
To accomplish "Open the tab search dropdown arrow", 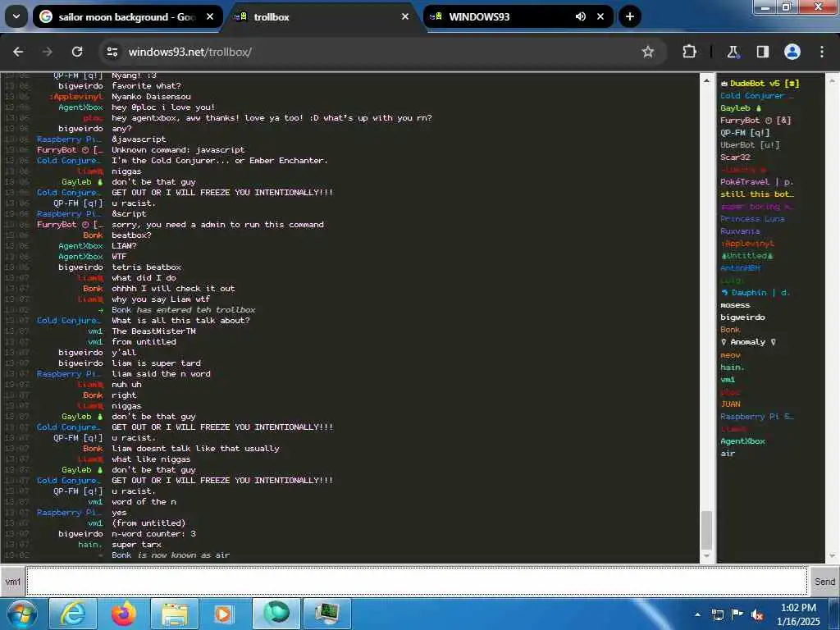I will pyautogui.click(x=16, y=16).
